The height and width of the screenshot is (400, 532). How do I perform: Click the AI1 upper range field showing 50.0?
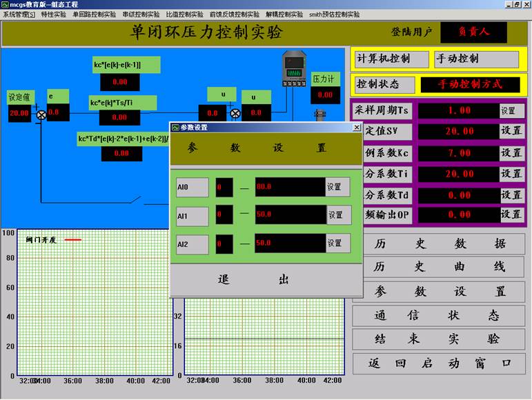(290, 215)
